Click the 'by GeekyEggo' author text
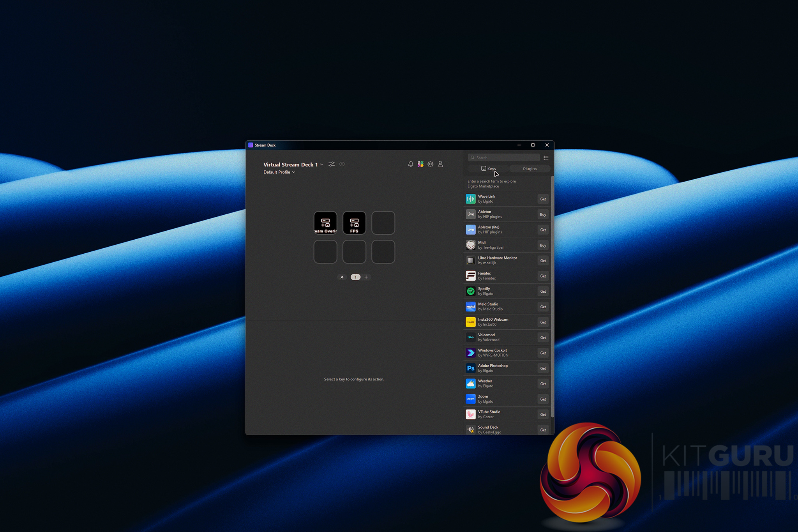This screenshot has width=798, height=532. click(x=490, y=432)
